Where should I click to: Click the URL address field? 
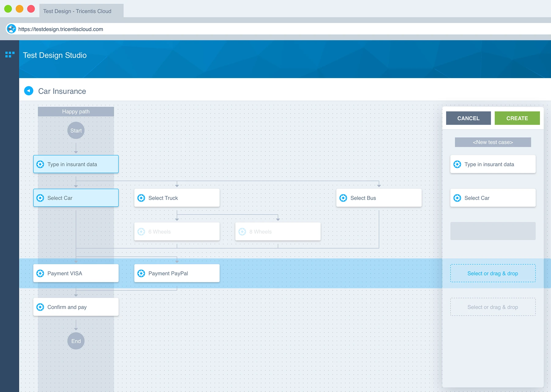tap(184, 29)
